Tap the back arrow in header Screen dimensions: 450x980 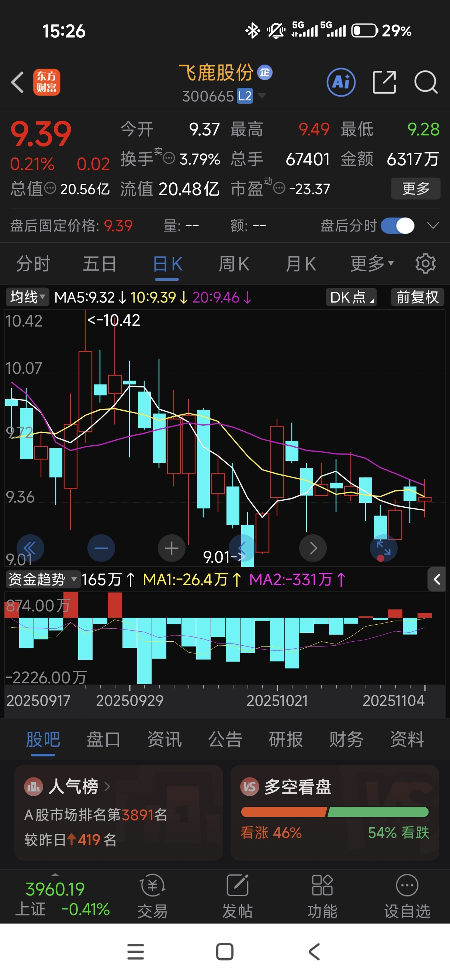(x=17, y=82)
